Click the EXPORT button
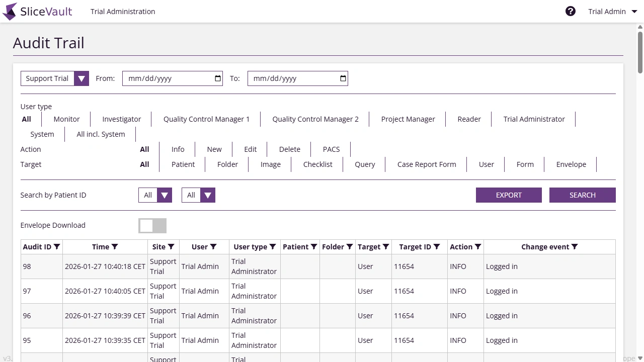Screen dimensions: 644x362 509,195
